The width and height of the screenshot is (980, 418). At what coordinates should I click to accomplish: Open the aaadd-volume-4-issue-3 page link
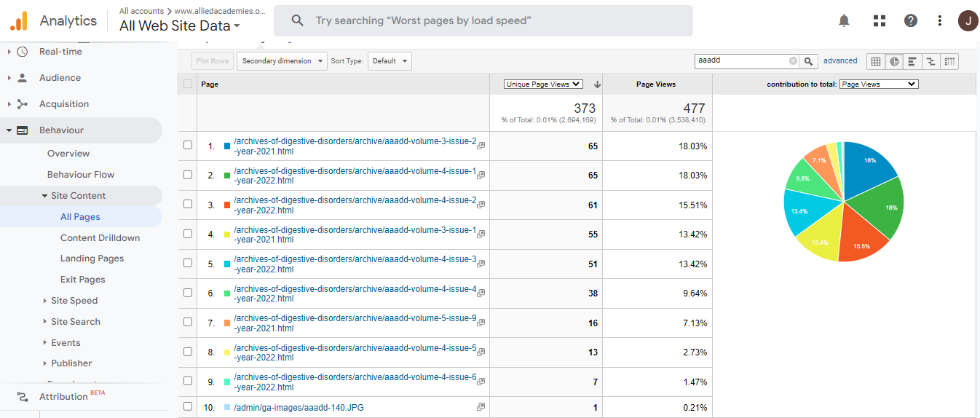coord(355,264)
